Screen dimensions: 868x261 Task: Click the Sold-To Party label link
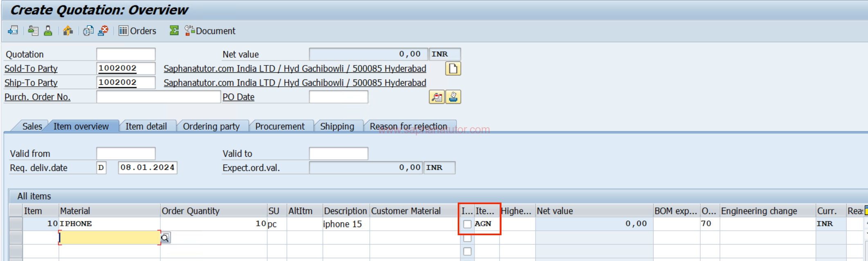[31, 69]
